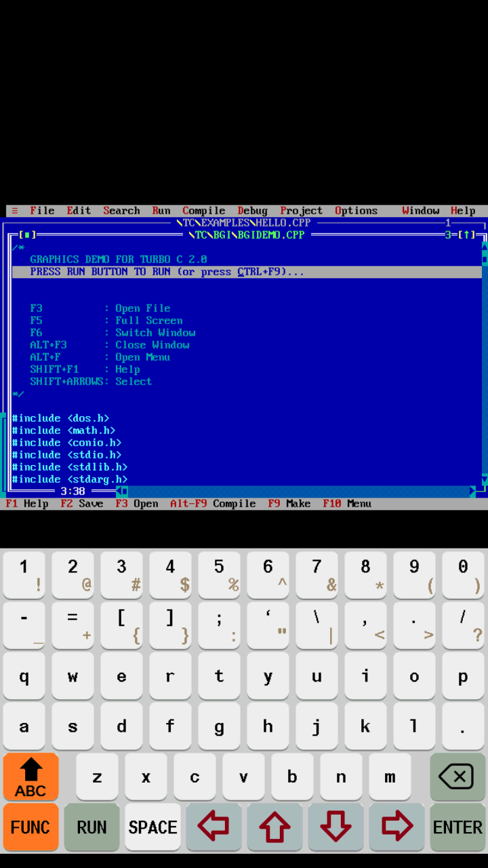This screenshot has width=488, height=868.
Task: Tap the period key beside l
Action: pyautogui.click(x=464, y=726)
